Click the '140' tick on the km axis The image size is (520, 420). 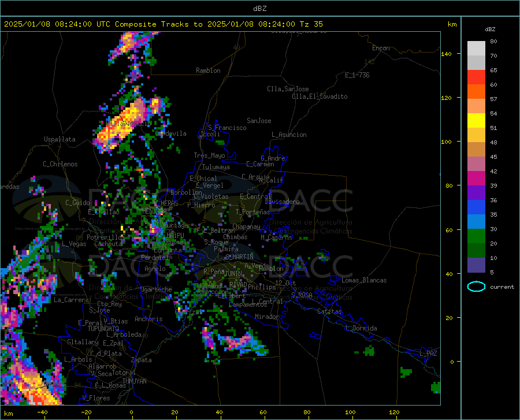point(446,54)
